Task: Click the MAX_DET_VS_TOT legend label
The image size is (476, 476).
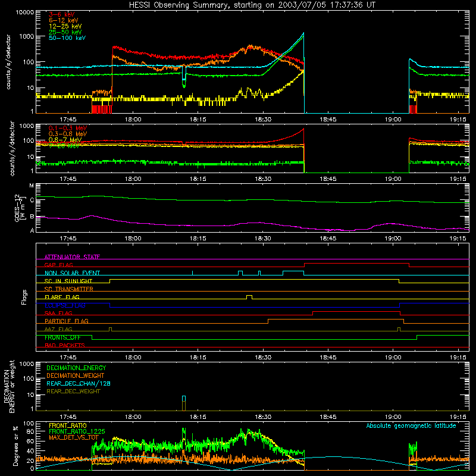Action: tap(74, 437)
